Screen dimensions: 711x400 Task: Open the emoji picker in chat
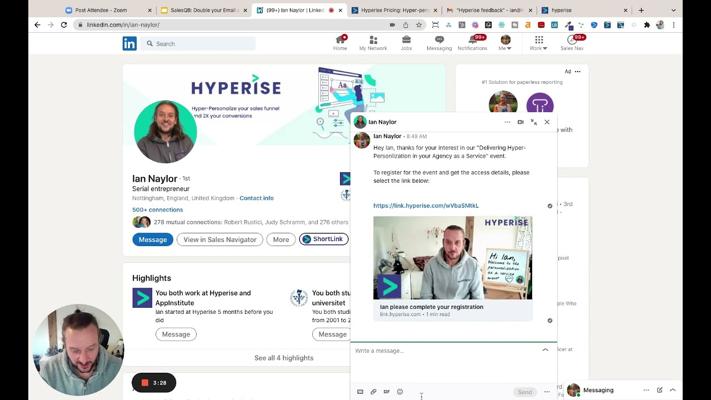coord(400,392)
